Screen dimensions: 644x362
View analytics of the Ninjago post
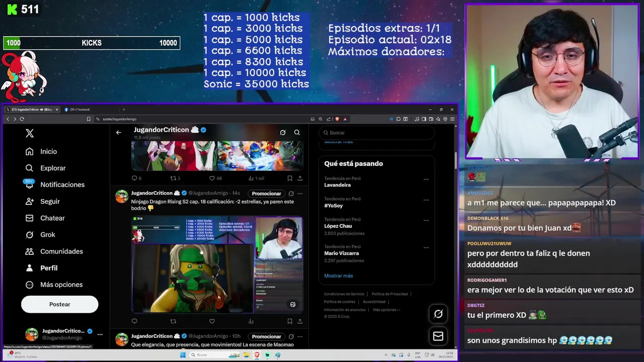(251, 321)
